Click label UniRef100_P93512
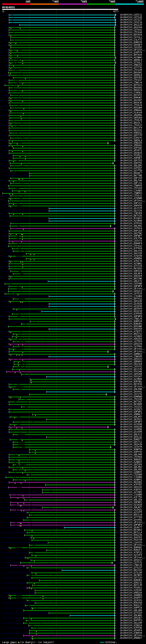The width and height of the screenshot is (146, 644). coord(131,156)
